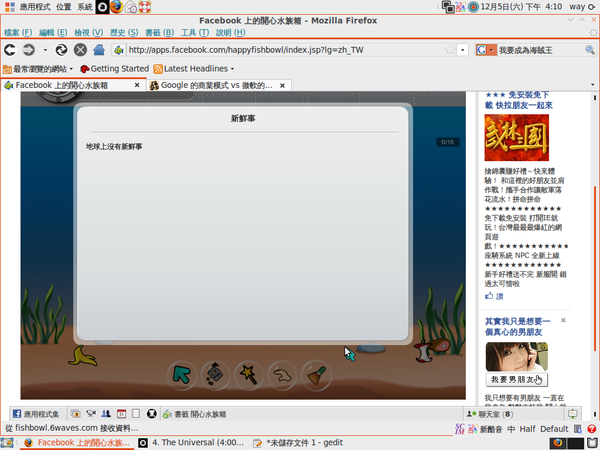Go back to previous page

pyautogui.click(x=10, y=50)
